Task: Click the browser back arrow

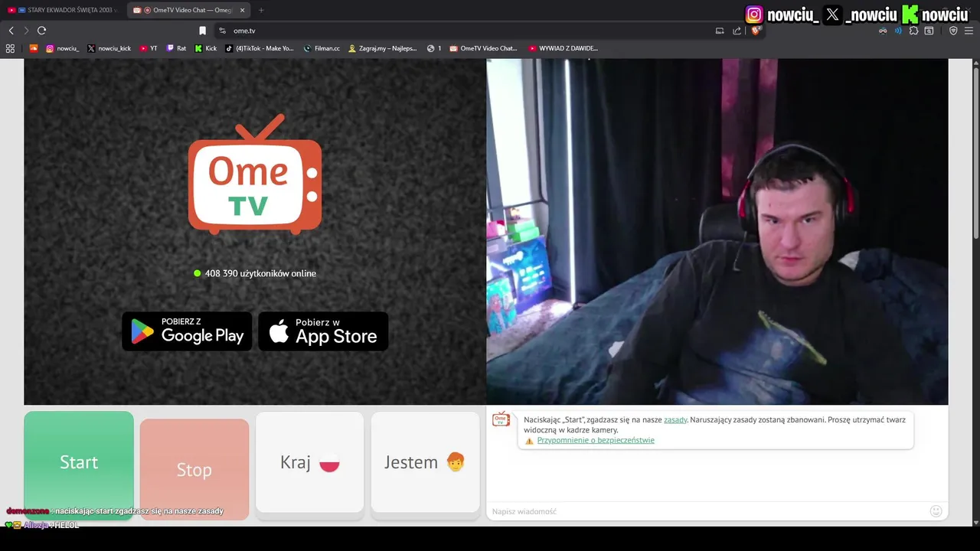Action: [11, 31]
